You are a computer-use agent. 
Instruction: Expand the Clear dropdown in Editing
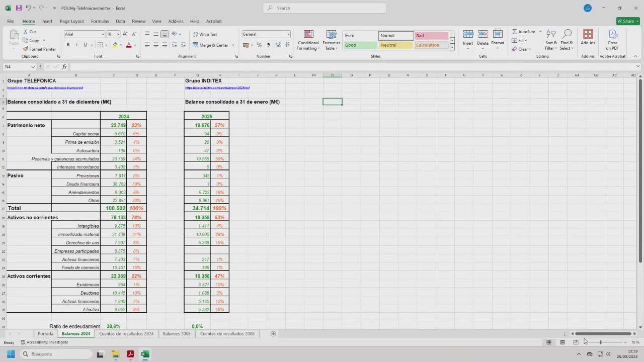(530, 49)
